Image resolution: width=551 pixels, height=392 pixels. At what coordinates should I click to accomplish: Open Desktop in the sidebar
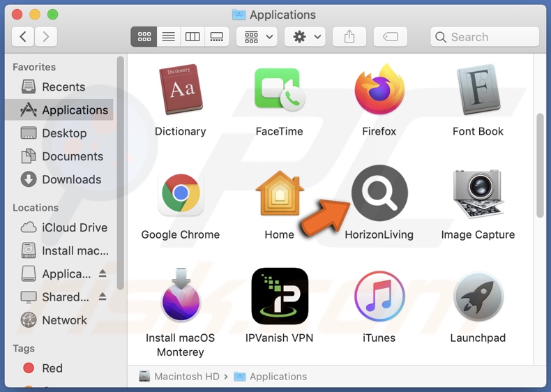tap(59, 133)
